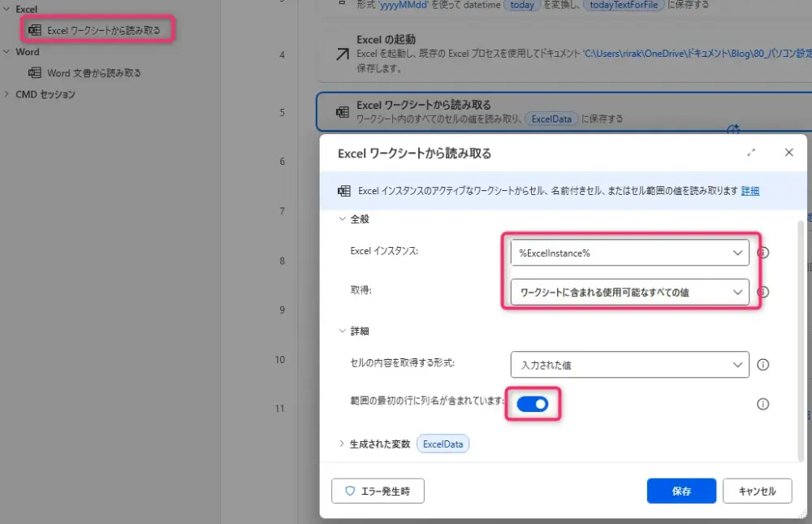This screenshot has width=812, height=524.
Task: Collapse the 詳細 section
Action: [341, 331]
